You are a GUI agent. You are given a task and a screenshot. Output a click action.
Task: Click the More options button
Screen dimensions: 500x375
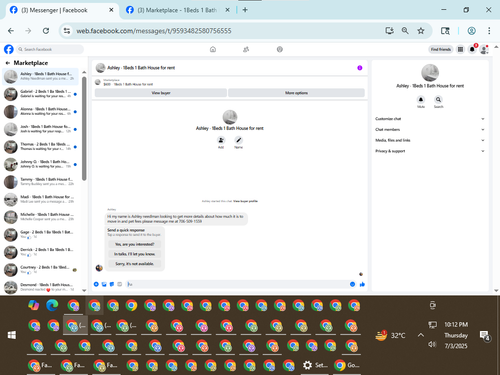tap(296, 93)
